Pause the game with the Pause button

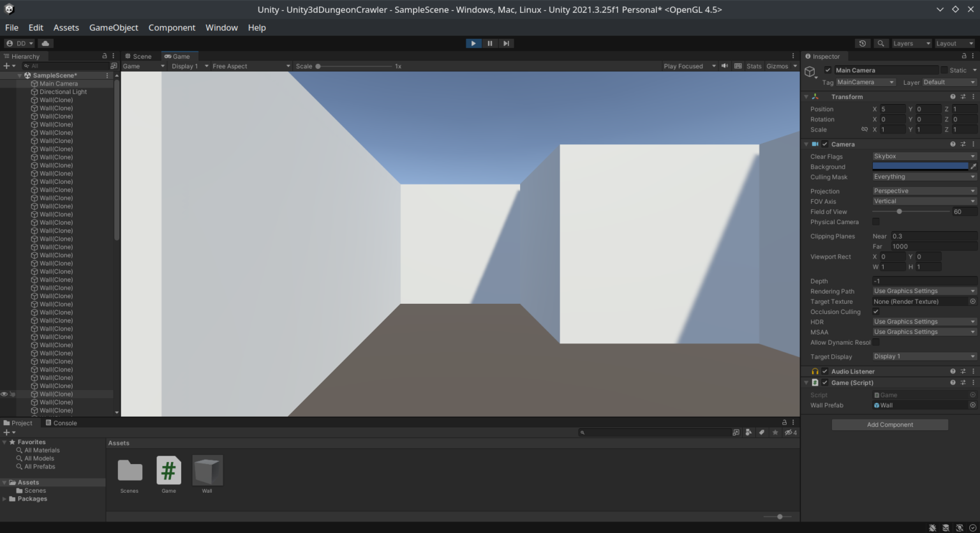tap(489, 43)
